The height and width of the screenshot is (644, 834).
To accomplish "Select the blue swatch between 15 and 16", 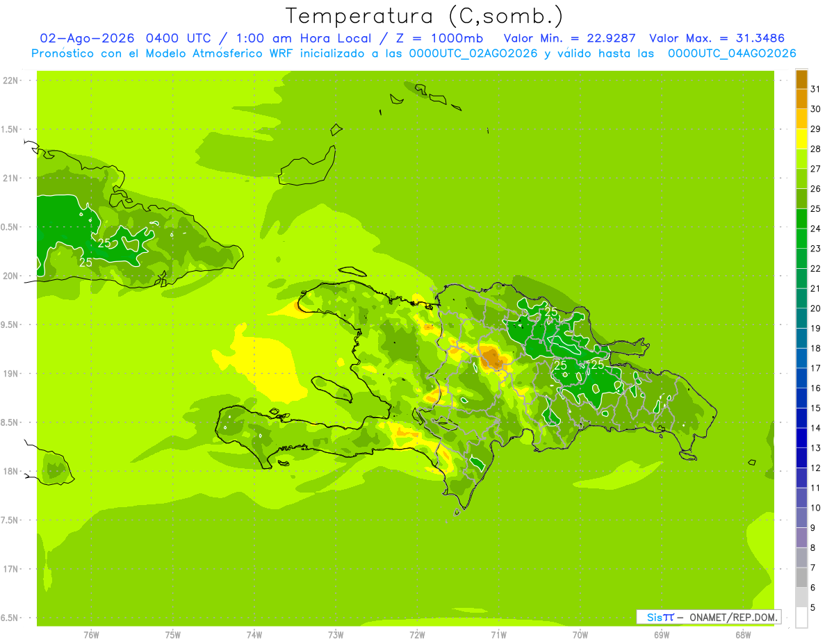I will pos(801,398).
